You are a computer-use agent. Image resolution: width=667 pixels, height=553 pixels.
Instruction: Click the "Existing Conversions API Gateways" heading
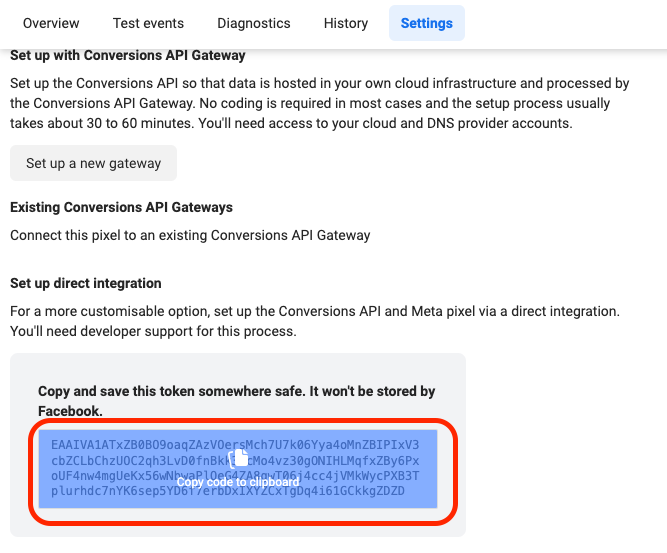121,207
